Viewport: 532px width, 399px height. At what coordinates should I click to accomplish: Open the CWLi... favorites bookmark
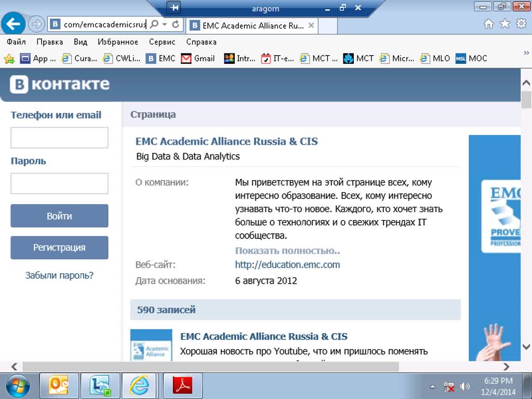(122, 59)
